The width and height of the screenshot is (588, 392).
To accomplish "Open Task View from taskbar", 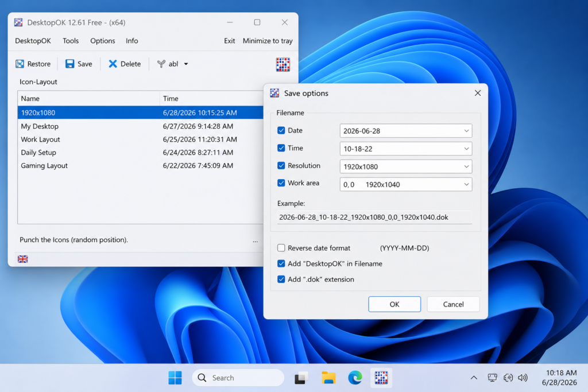I will coord(301,378).
